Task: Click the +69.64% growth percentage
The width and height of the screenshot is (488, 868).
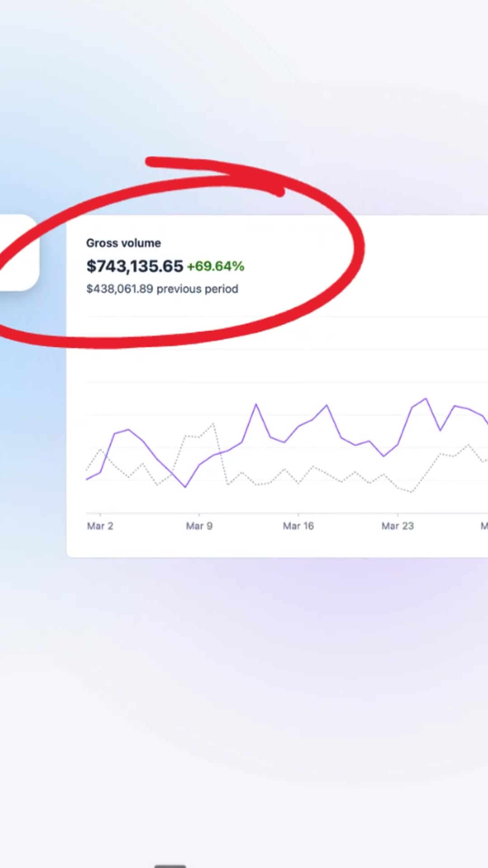Action: [x=216, y=266]
